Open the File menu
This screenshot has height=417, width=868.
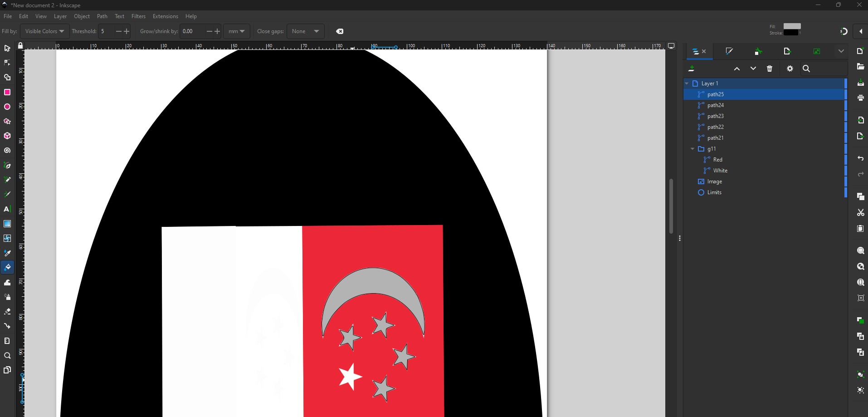pos(8,16)
